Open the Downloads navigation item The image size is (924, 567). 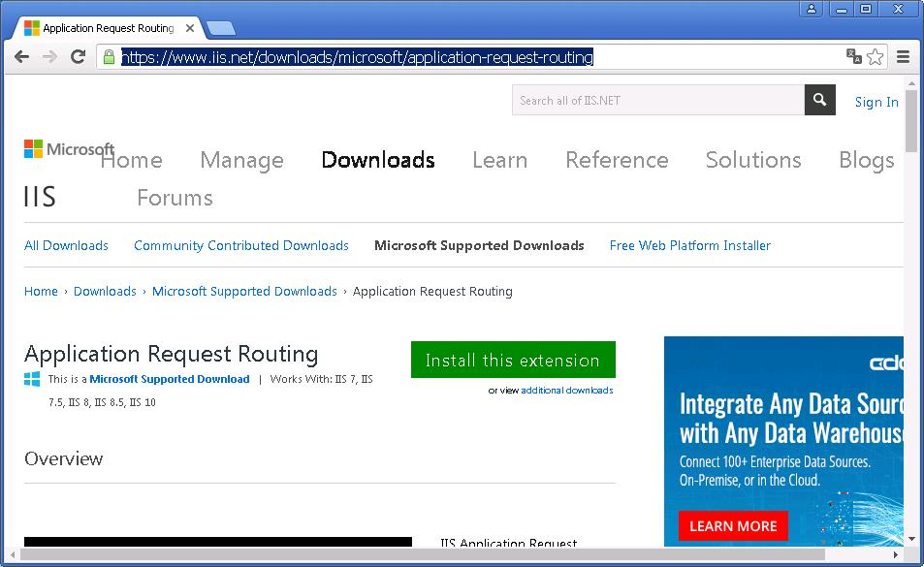coord(378,160)
